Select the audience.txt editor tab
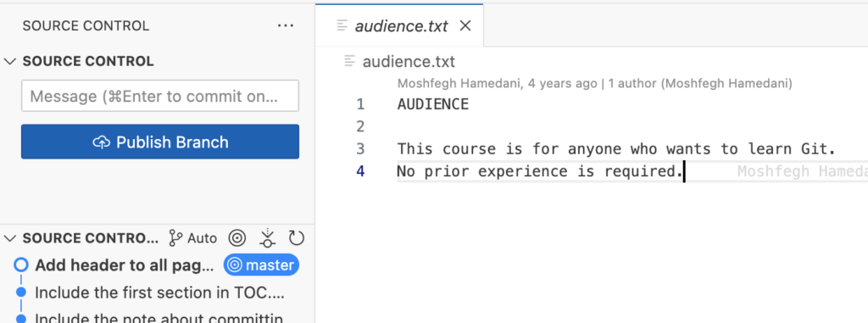This screenshot has height=323, width=868. pos(400,25)
